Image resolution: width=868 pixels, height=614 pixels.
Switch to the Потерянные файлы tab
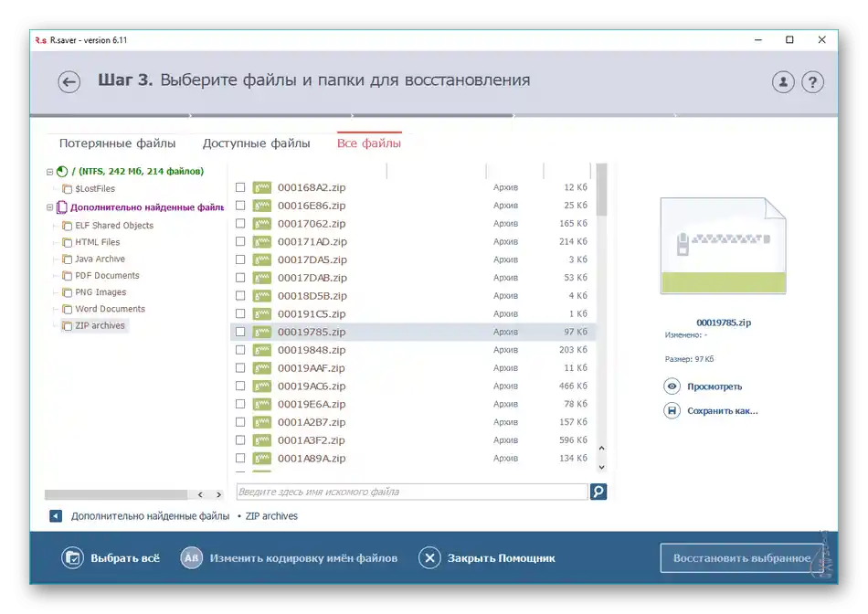[118, 143]
